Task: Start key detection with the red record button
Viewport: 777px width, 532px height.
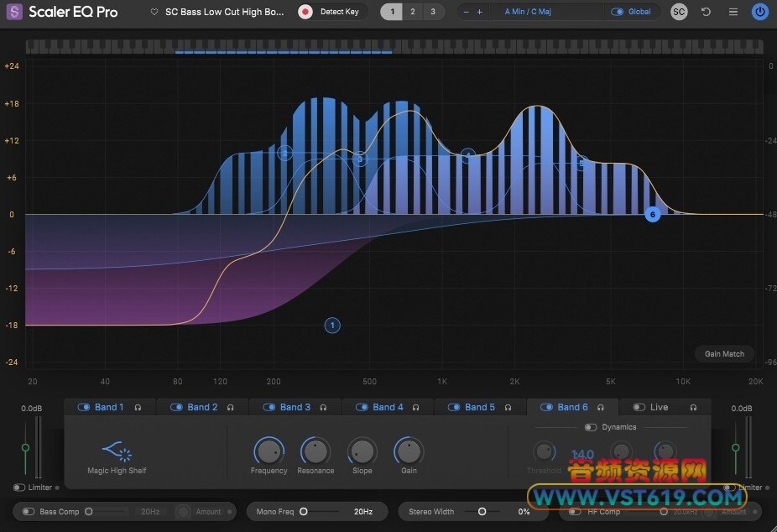Action: (305, 12)
